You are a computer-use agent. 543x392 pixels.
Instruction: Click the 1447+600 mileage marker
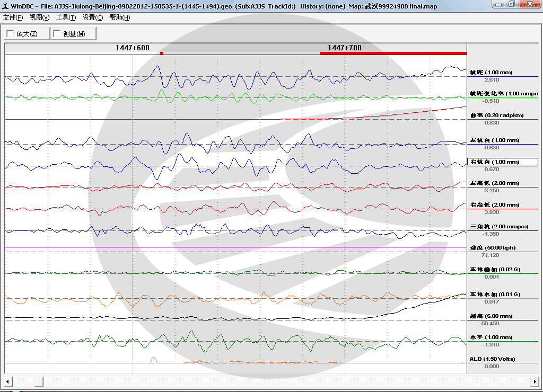pos(133,48)
